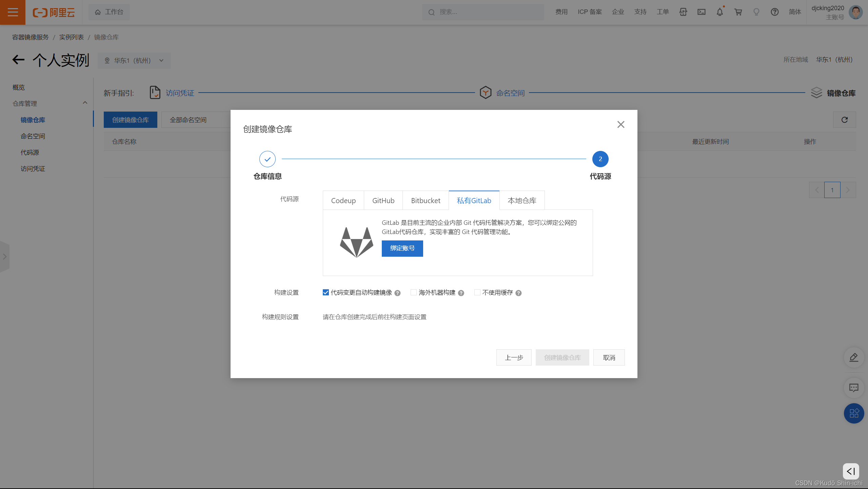
Task: Select the 本地仓库 tab
Action: coord(522,200)
